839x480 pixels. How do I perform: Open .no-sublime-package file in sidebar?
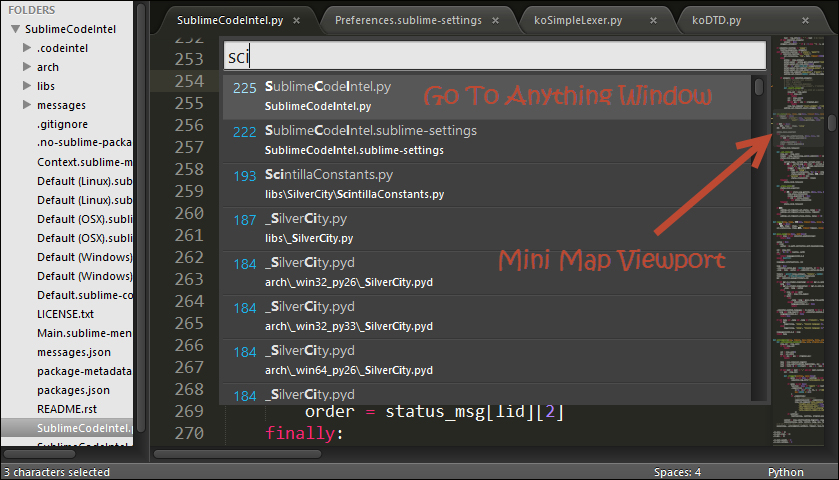85,142
